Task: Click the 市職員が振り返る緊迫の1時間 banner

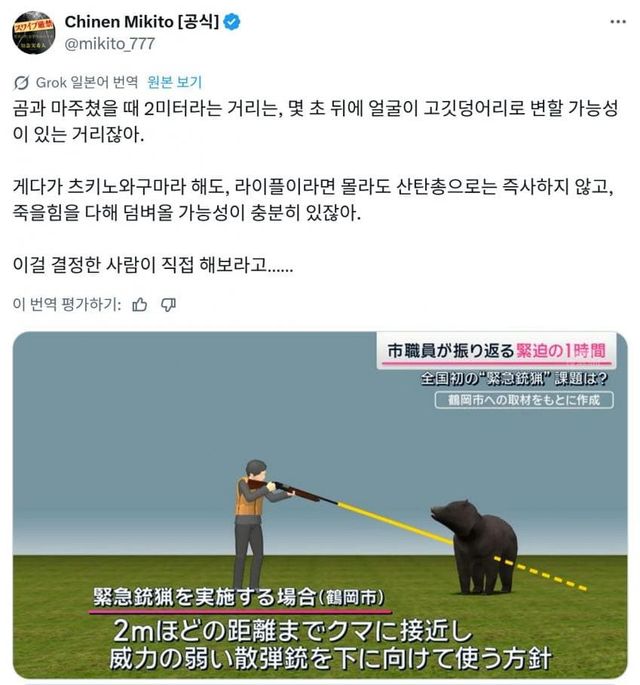Action: pyautogui.click(x=496, y=351)
